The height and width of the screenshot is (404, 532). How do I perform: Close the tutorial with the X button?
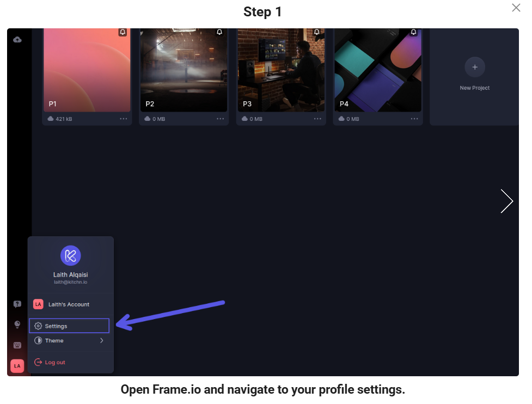pos(516,8)
